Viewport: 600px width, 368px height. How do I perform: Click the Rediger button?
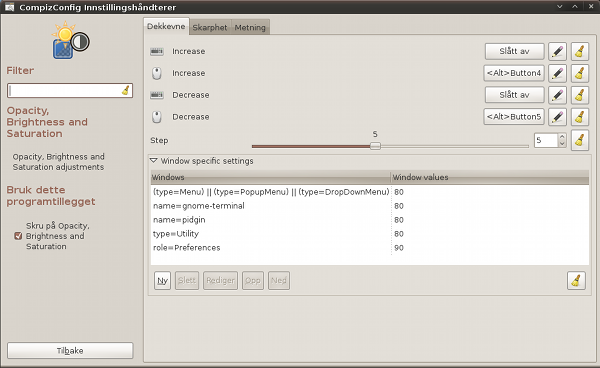point(220,281)
